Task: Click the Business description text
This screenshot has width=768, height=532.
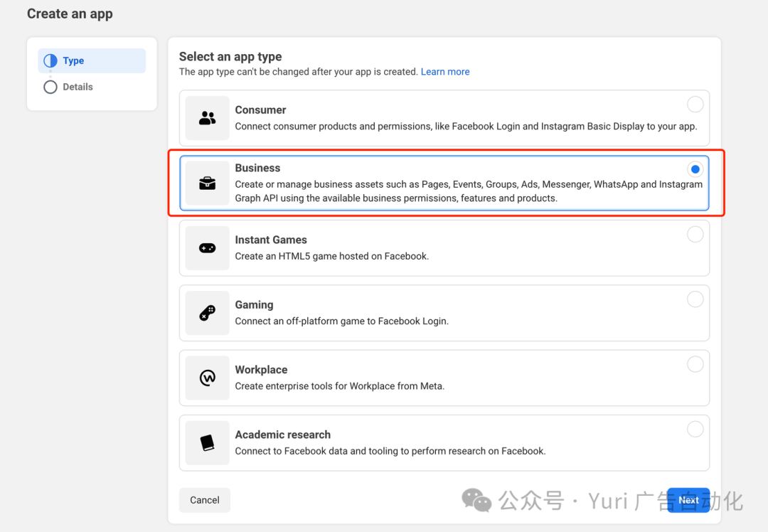Action: pos(469,191)
